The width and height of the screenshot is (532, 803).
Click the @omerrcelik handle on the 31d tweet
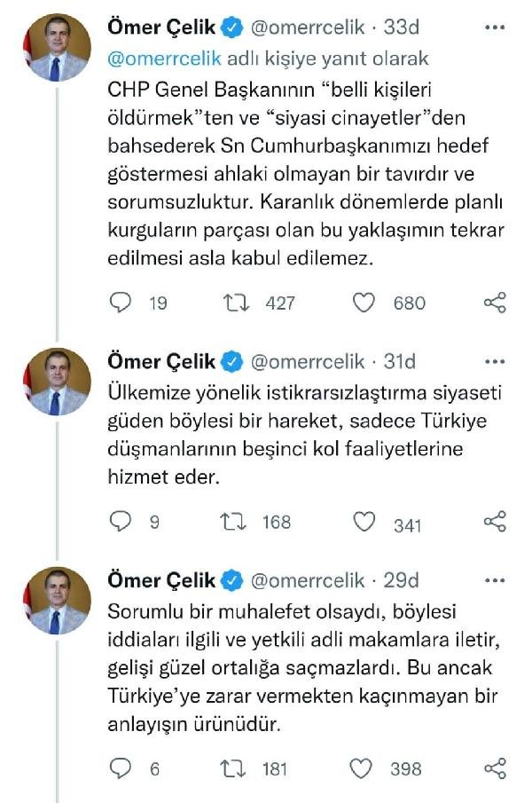click(308, 361)
